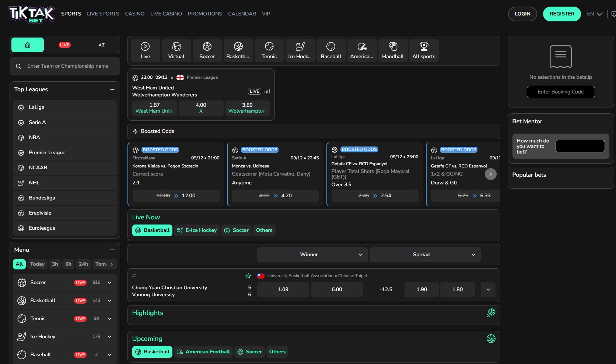Pick odds 6.00 for Vanung University
The width and height of the screenshot is (616, 364).
click(337, 290)
